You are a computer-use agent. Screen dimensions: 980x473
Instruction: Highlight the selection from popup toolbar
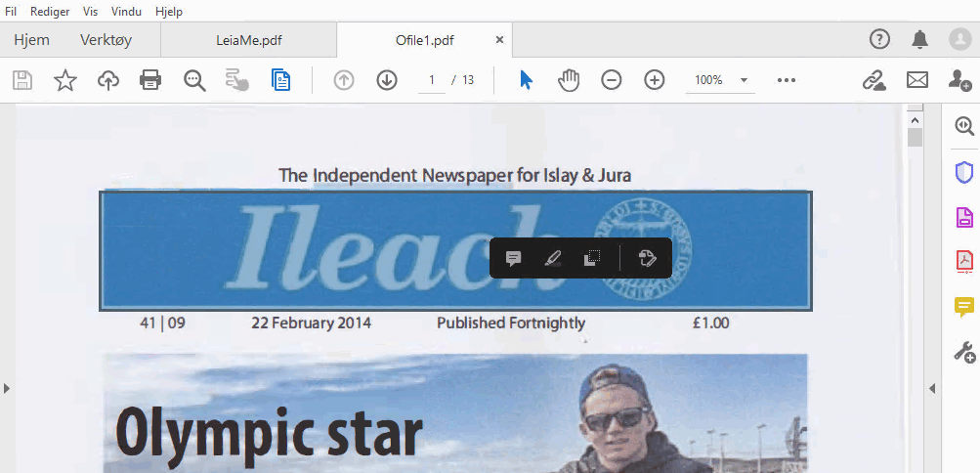coord(552,258)
